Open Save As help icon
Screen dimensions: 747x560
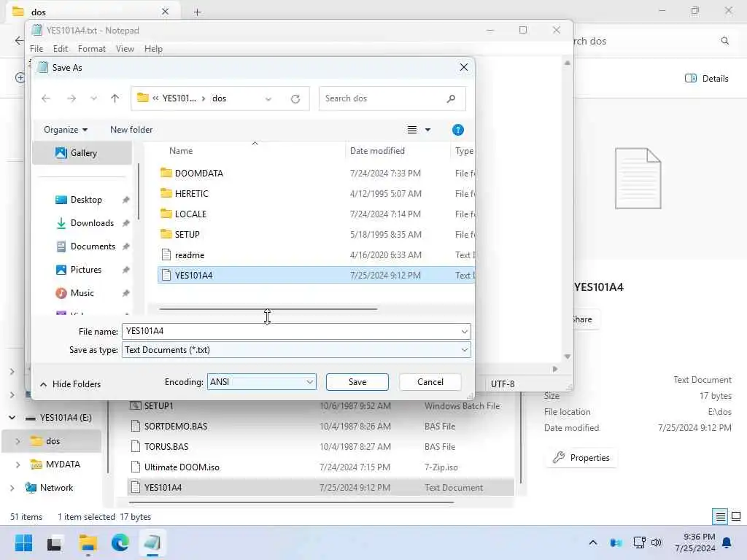[x=458, y=130]
